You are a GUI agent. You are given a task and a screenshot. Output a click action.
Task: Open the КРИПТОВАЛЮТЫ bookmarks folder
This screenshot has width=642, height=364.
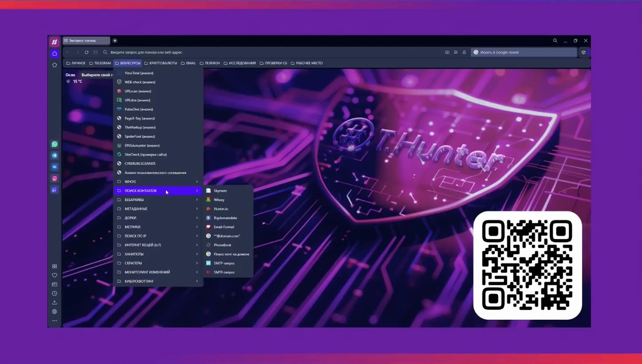click(160, 63)
